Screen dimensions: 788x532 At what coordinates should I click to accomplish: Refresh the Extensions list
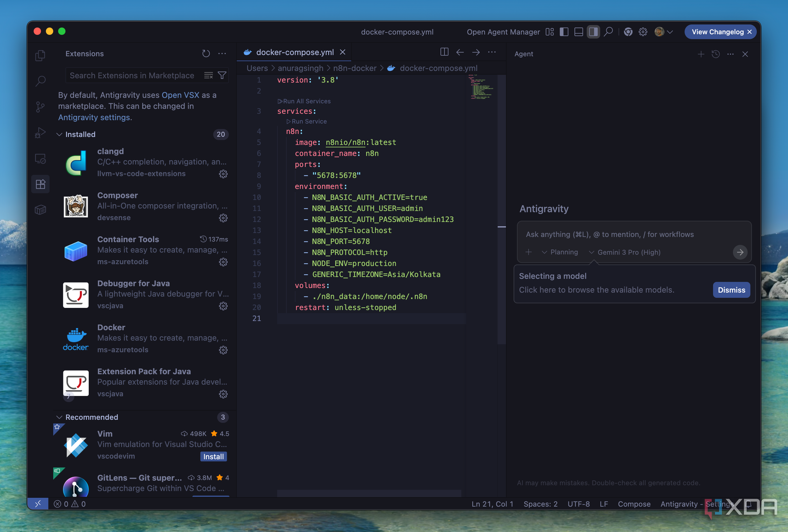(x=206, y=54)
